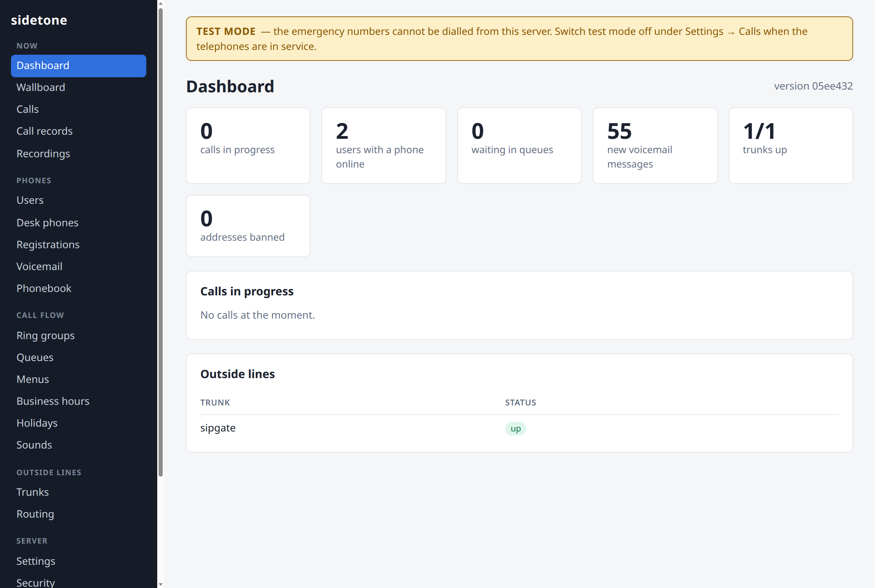Open the Recordings page

(78, 154)
